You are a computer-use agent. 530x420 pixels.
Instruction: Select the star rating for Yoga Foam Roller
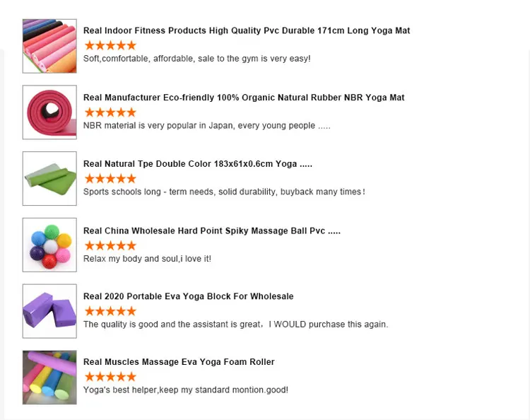click(x=110, y=377)
